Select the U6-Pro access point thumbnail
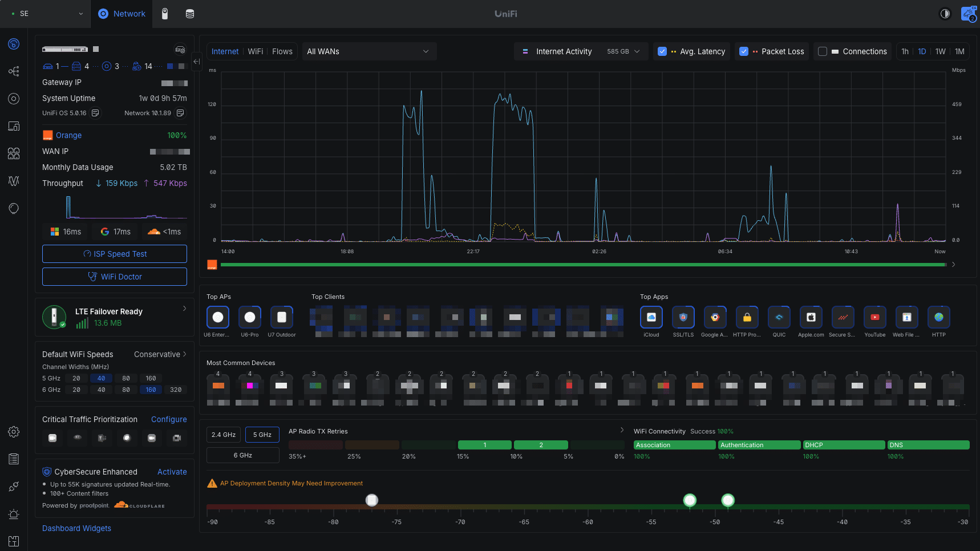The height and width of the screenshot is (551, 980). tap(250, 317)
